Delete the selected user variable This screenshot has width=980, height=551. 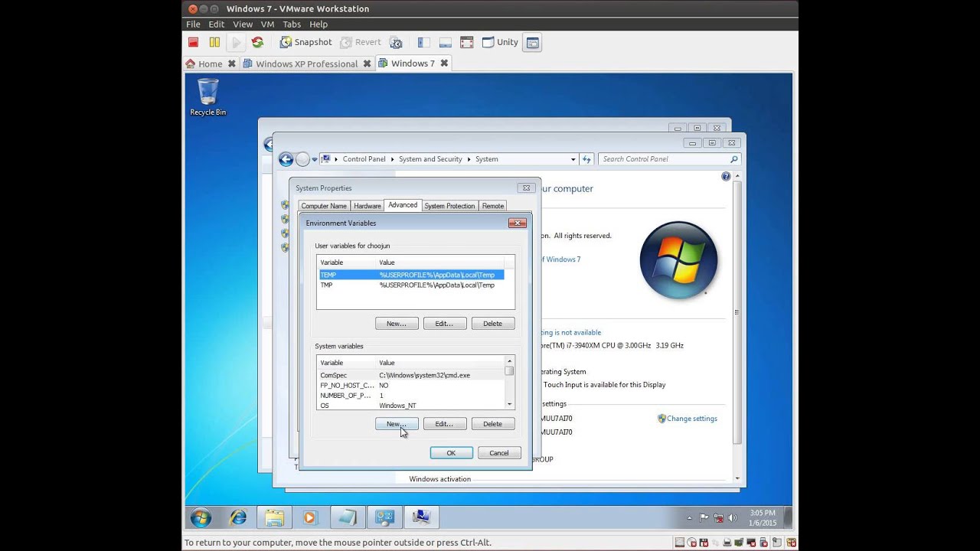(x=493, y=324)
